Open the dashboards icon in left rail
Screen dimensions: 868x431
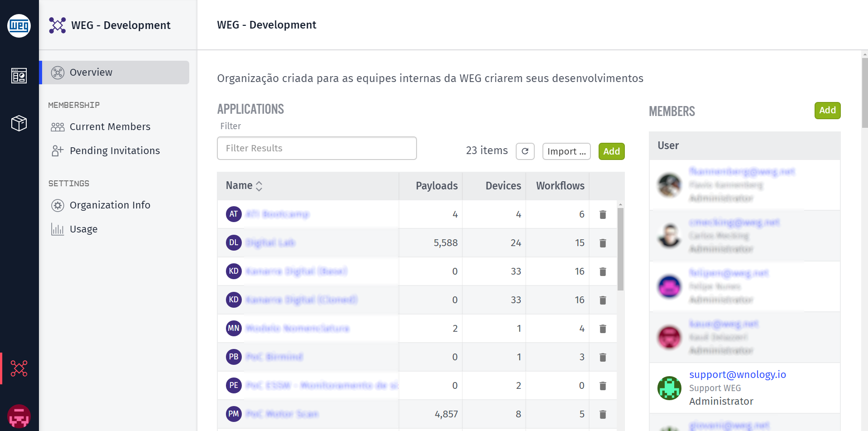(19, 76)
